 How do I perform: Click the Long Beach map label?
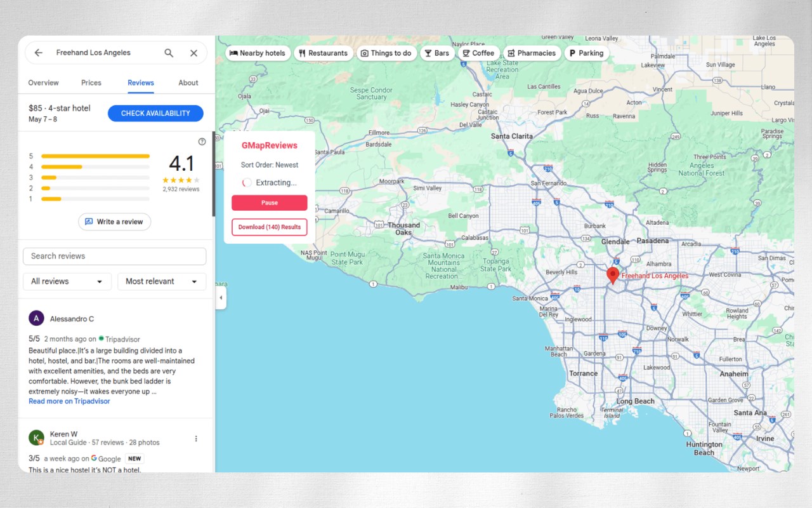tap(635, 401)
